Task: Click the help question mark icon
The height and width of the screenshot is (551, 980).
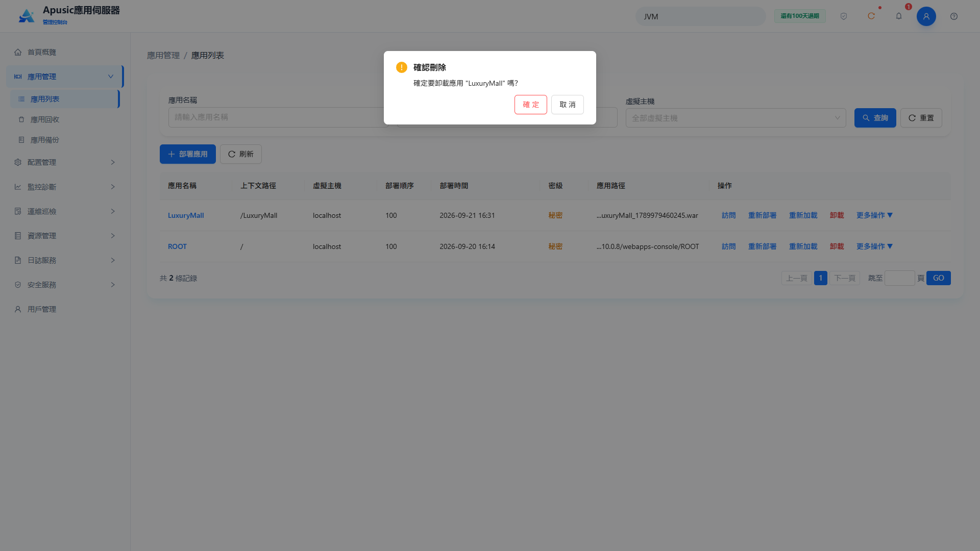Action: 954,16
